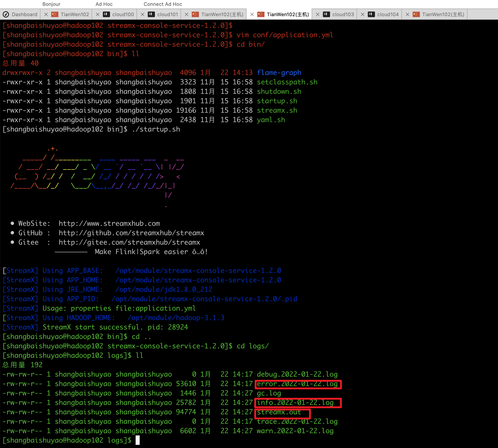Click the yaml.sh file name
Image resolution: width=498 pixels, height=448 pixels.
271,120
